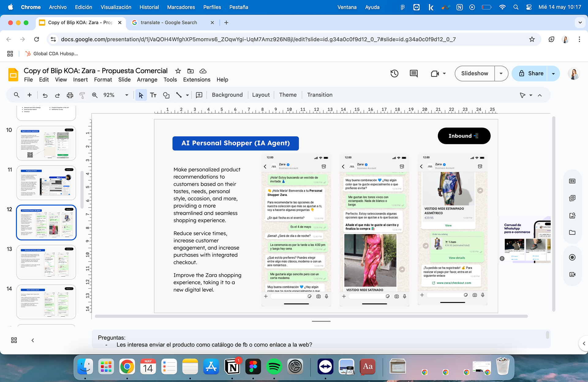
Task: Open the Background settings
Action: point(227,95)
